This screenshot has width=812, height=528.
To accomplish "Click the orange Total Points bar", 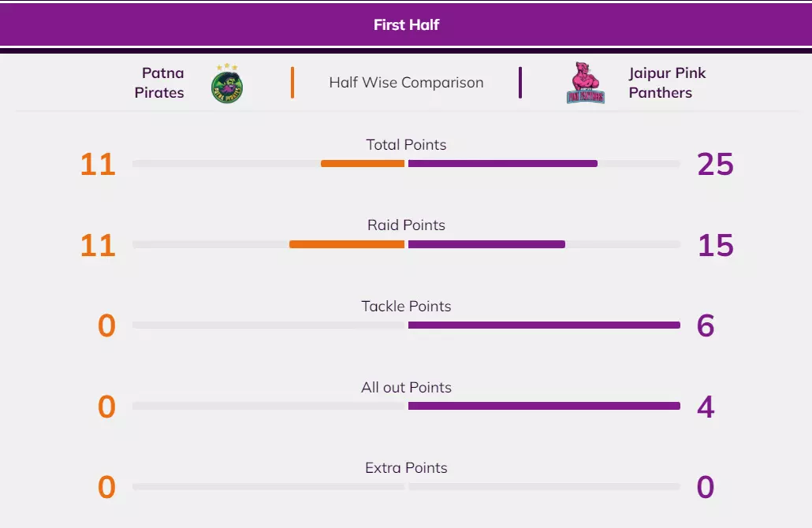I will [x=363, y=164].
